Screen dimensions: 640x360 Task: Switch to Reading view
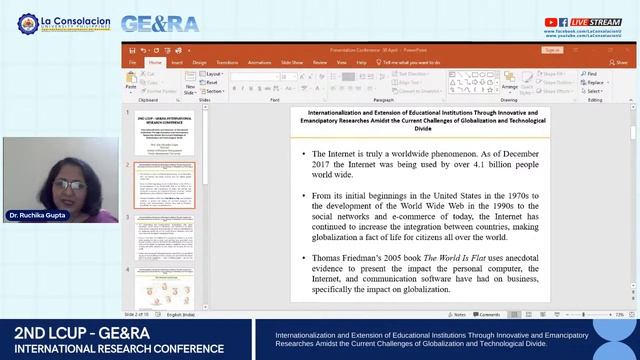[543, 315]
